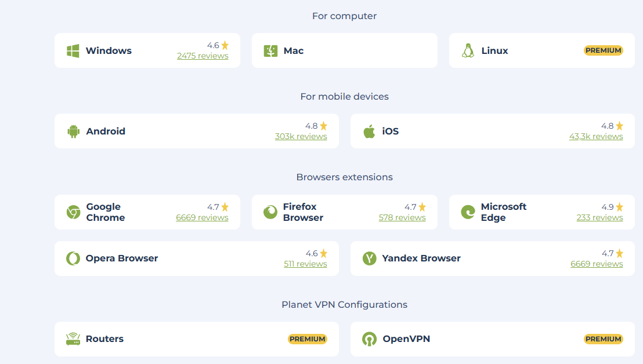Screen dimensions: 643x364
Task: Open the 2475 reviews link for Windows
Action: pyautogui.click(x=203, y=56)
